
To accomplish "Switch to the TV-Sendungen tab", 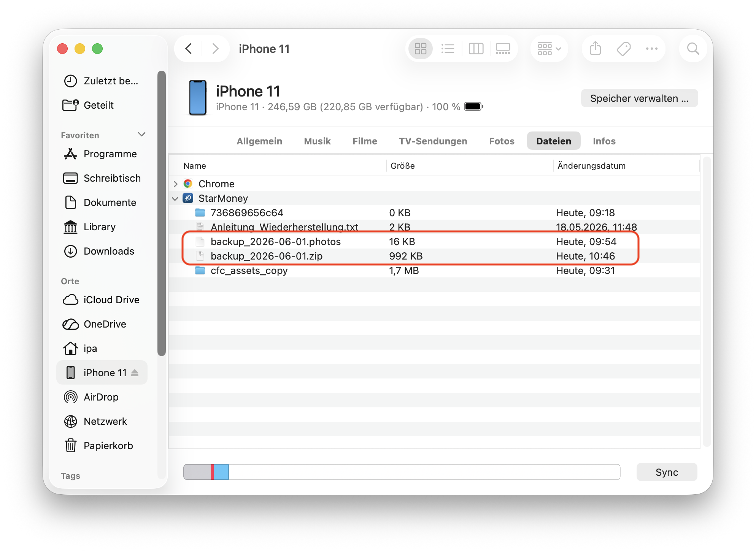I will [433, 141].
